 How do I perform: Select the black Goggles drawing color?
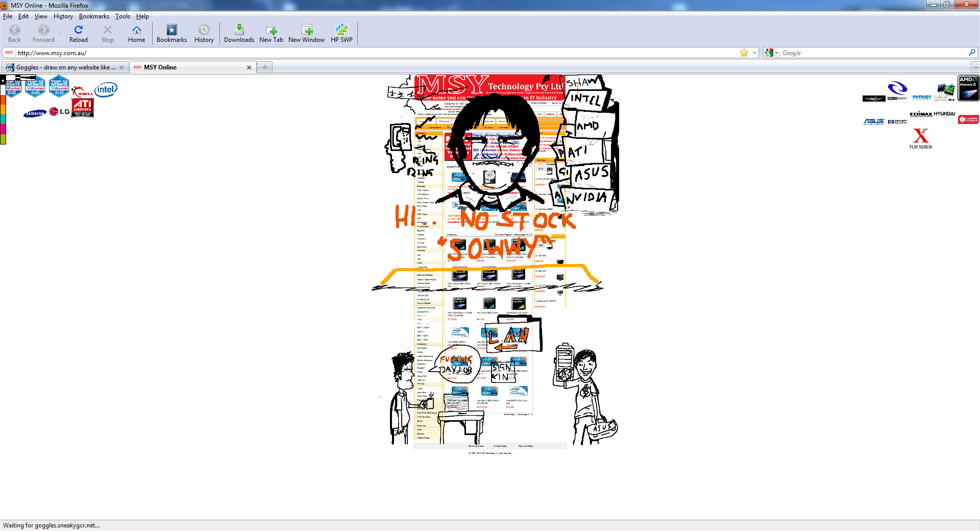click(3, 79)
